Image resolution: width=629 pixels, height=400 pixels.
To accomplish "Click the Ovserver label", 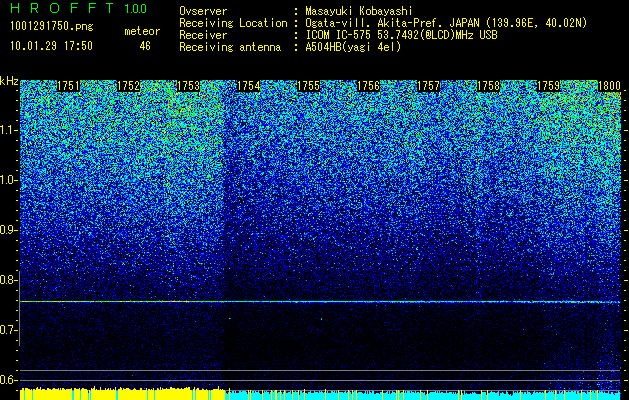I will (203, 11).
